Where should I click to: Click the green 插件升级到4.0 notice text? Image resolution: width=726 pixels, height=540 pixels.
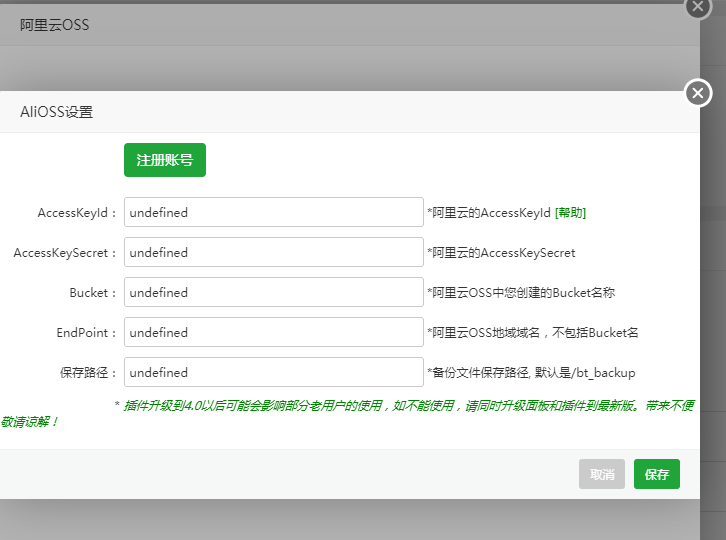point(347,414)
